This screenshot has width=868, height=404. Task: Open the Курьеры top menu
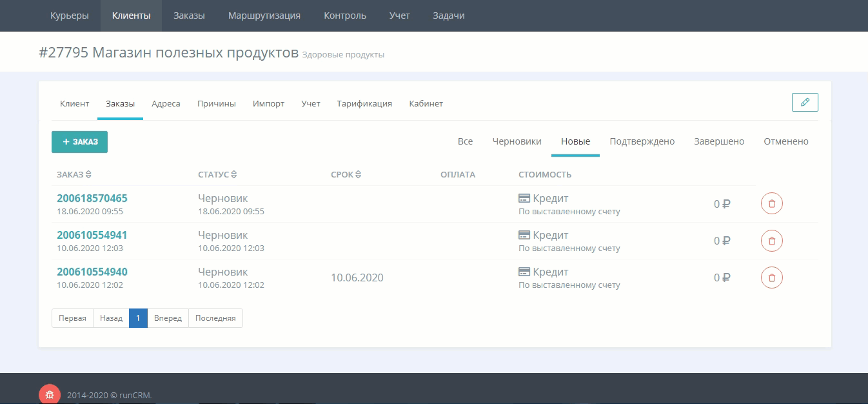tap(70, 15)
